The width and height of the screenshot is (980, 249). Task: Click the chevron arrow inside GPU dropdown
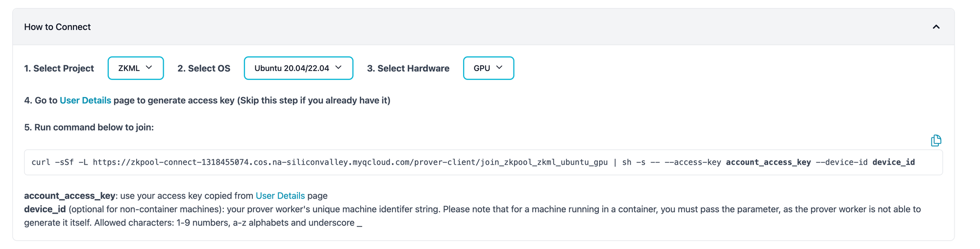click(499, 68)
